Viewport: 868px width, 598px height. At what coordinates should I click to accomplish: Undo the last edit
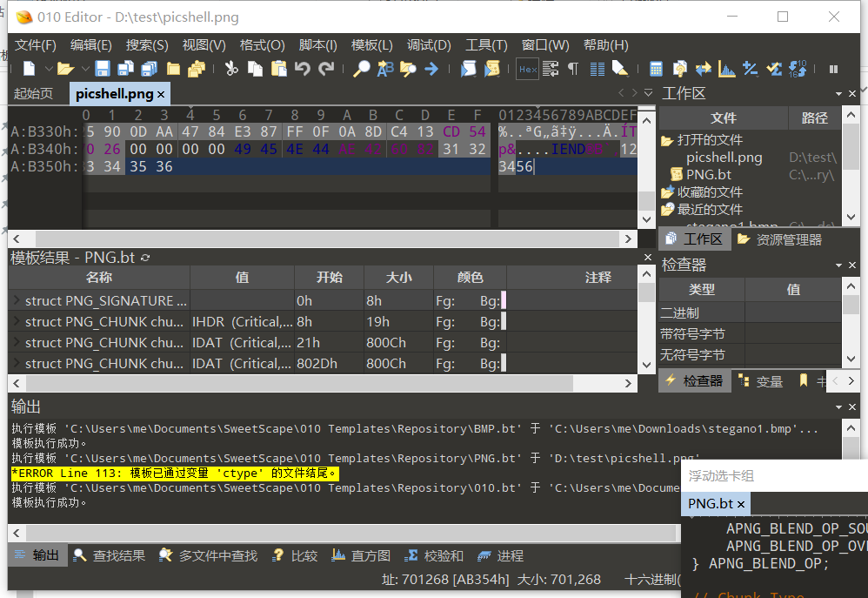click(303, 69)
